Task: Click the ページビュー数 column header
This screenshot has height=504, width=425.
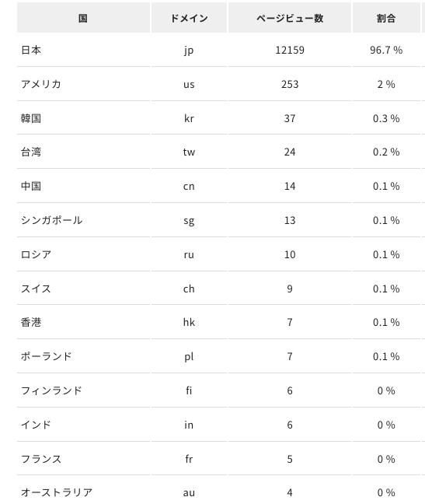Action: point(290,18)
